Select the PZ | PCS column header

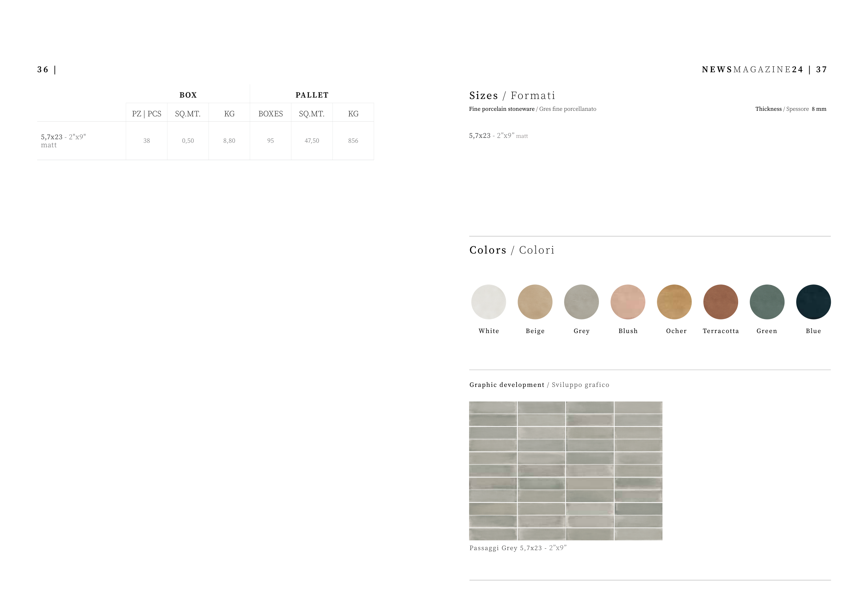147,114
